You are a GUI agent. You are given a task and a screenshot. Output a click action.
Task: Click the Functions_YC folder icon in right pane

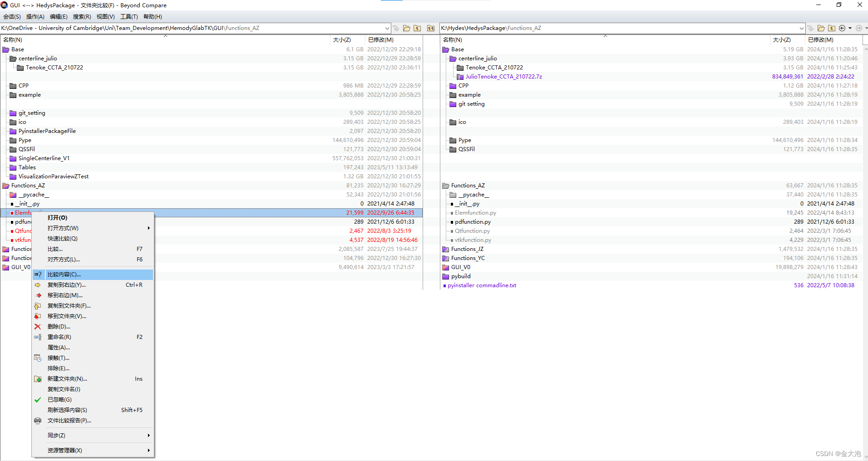(446, 258)
